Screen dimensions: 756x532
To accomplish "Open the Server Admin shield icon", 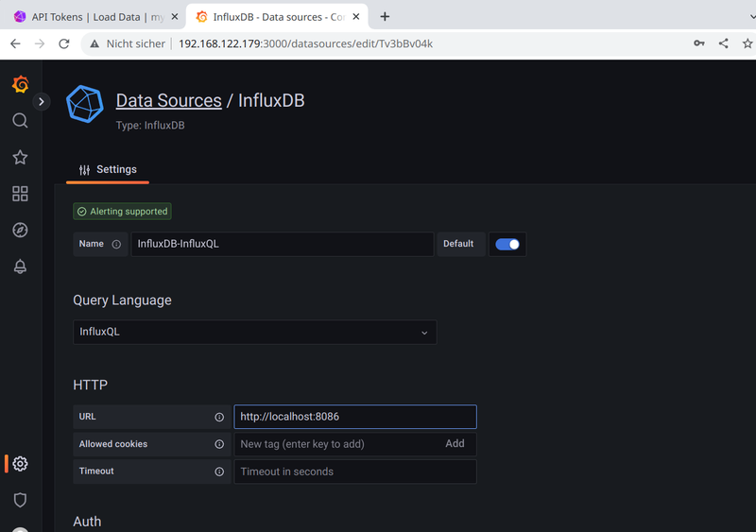I will pyautogui.click(x=20, y=500).
